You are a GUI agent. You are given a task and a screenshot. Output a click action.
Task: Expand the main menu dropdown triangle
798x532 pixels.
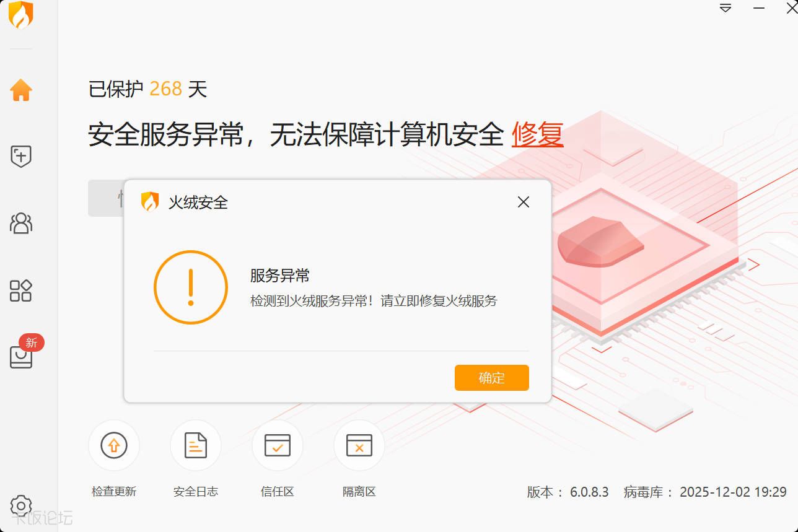pyautogui.click(x=726, y=8)
